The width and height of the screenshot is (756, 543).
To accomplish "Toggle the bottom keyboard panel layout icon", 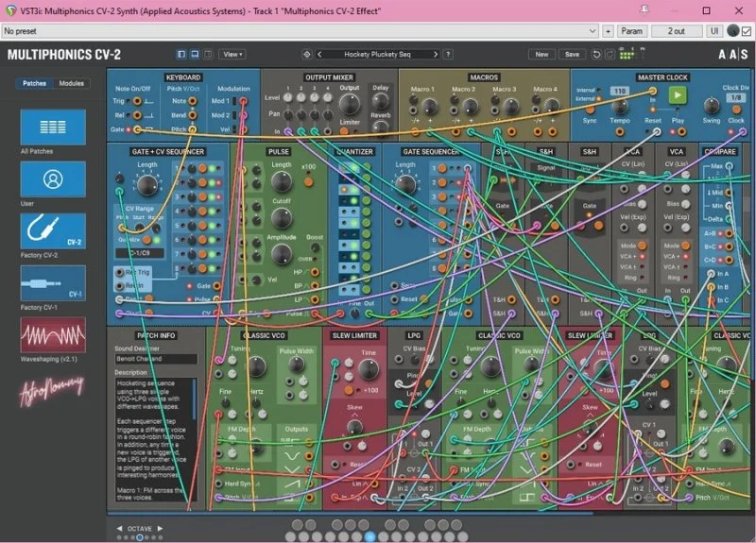I will pyautogui.click(x=195, y=55).
